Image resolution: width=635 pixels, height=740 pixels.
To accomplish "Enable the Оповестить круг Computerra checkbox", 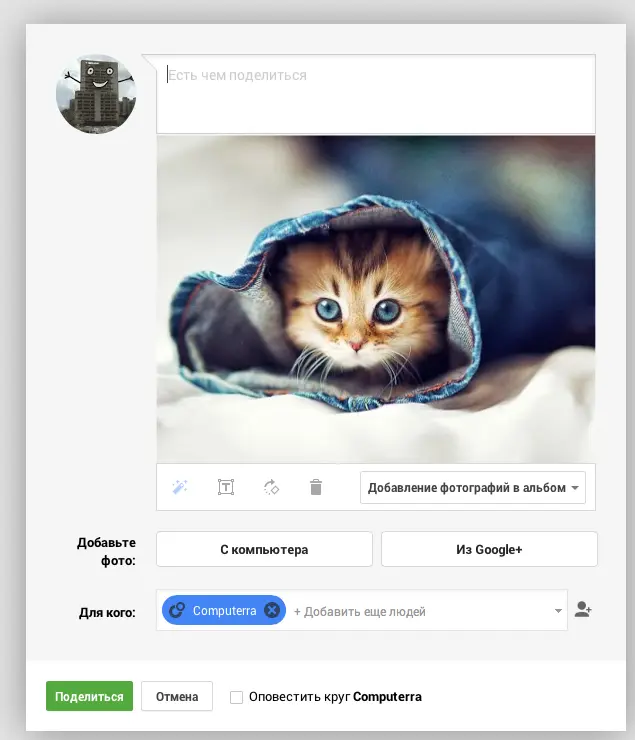I will pos(236,697).
